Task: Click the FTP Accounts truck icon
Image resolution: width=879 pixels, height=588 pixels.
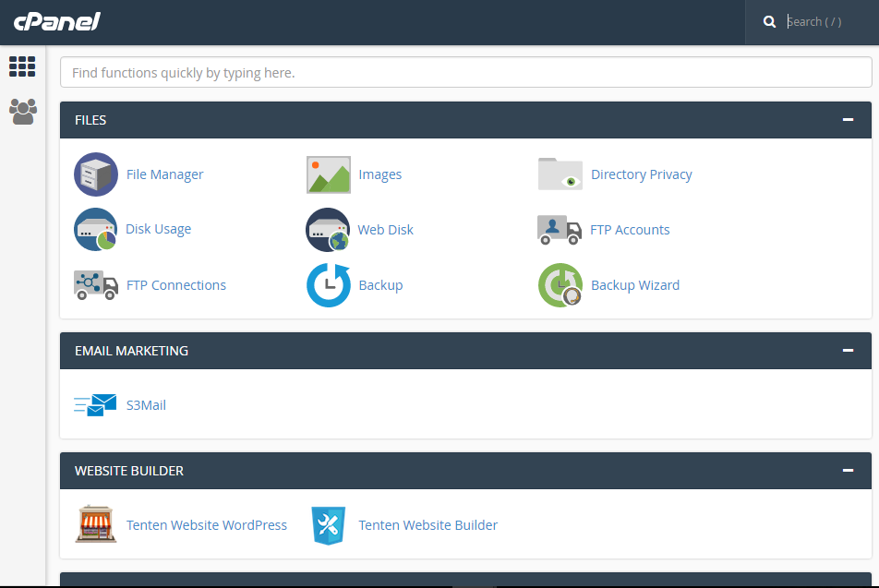Action: (x=560, y=230)
